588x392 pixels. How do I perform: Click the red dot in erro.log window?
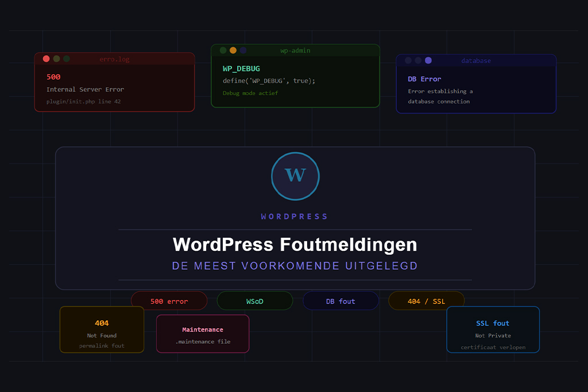46,59
